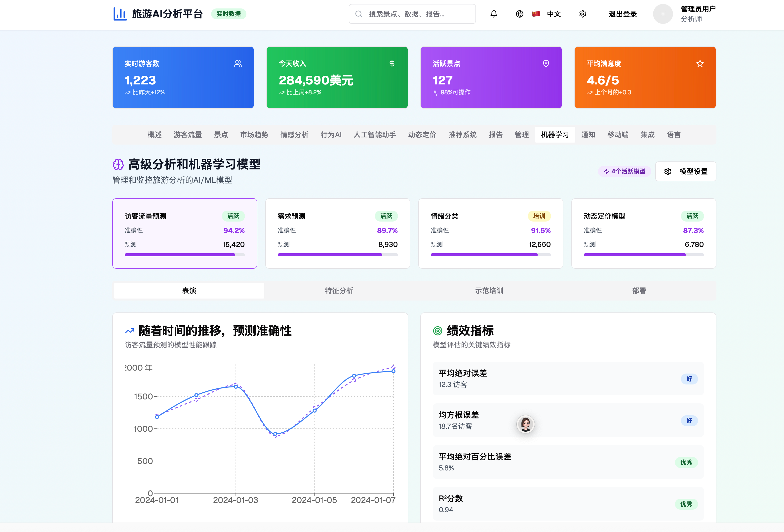The width and height of the screenshot is (784, 532).
Task: Click the bar chart platform logo
Action: pyautogui.click(x=120, y=14)
